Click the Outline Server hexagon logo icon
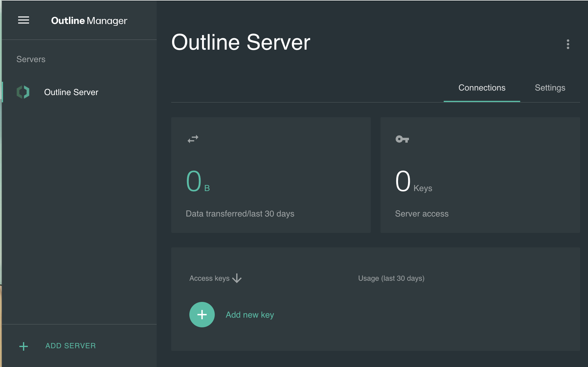588x367 pixels. tap(23, 92)
